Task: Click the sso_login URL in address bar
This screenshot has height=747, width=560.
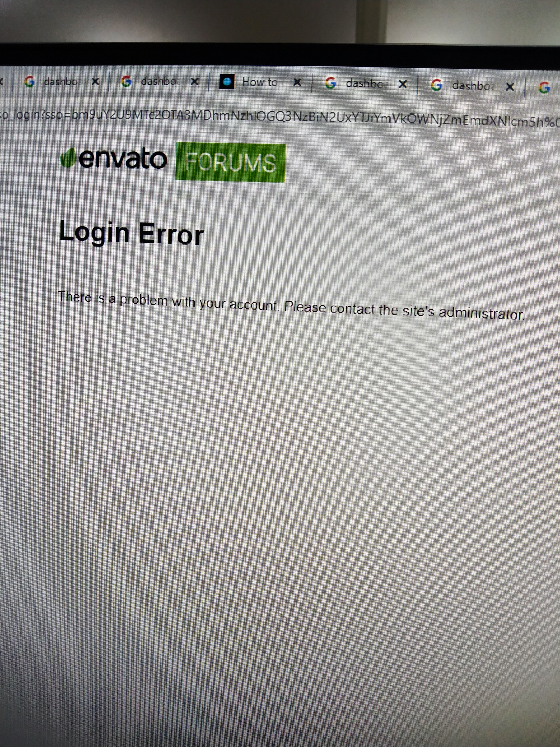Action: pyautogui.click(x=280, y=117)
